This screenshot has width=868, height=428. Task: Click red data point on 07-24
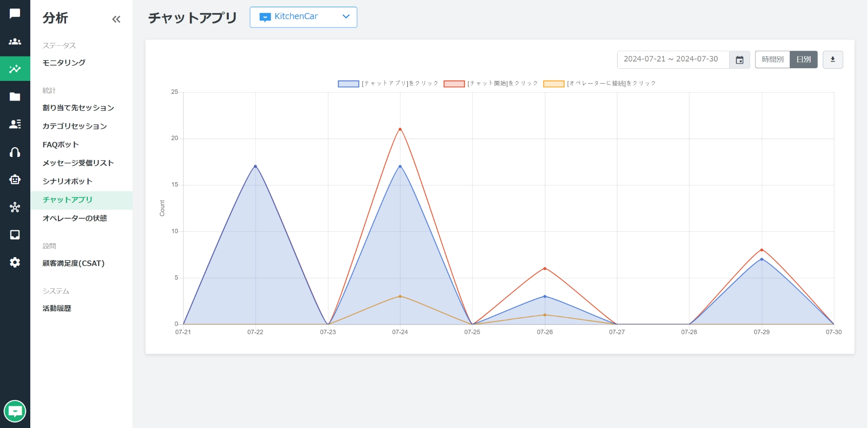400,129
